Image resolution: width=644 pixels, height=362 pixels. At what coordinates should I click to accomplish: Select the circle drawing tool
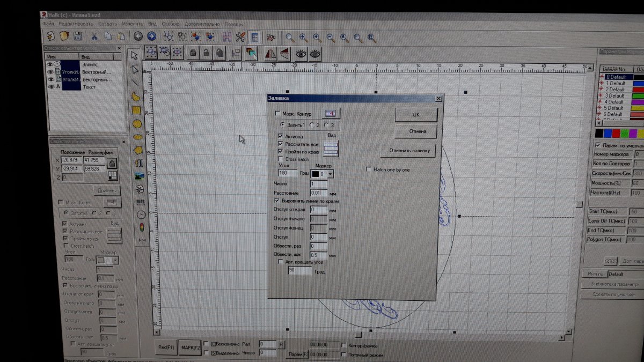pos(136,124)
